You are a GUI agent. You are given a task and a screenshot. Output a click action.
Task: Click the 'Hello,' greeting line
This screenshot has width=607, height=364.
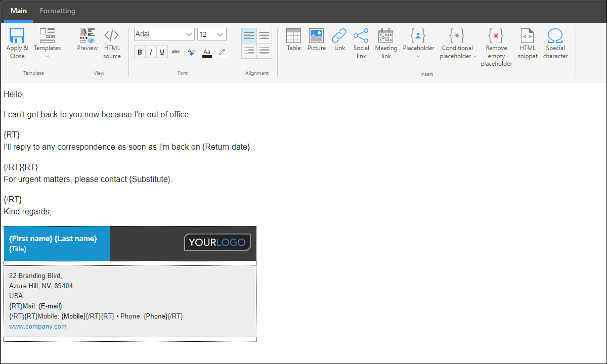(x=14, y=95)
